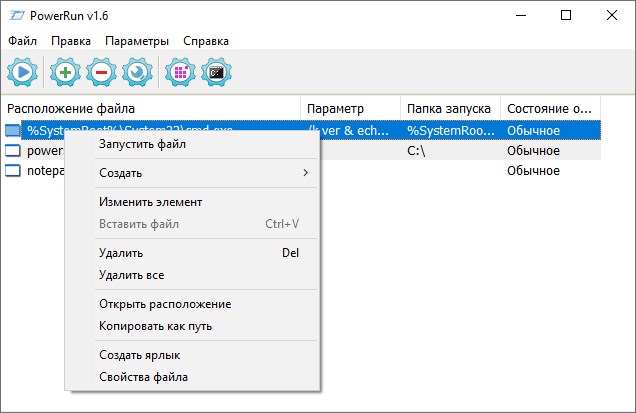636x413 pixels.
Task: Click the red minus Remove icon
Action: [101, 72]
